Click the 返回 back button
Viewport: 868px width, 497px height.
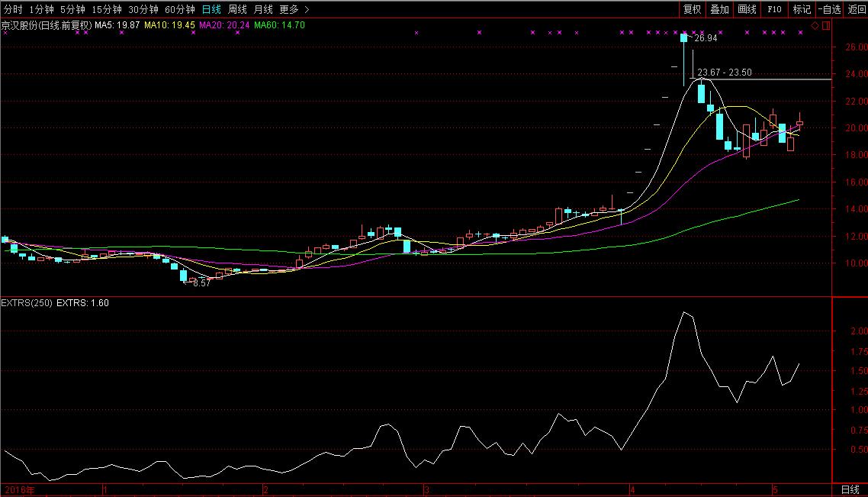857,9
